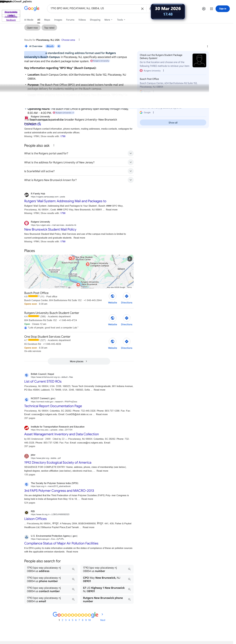The height and width of the screenshot is (644, 236).
Task: Switch to the Images tab
Action: coord(59,20)
